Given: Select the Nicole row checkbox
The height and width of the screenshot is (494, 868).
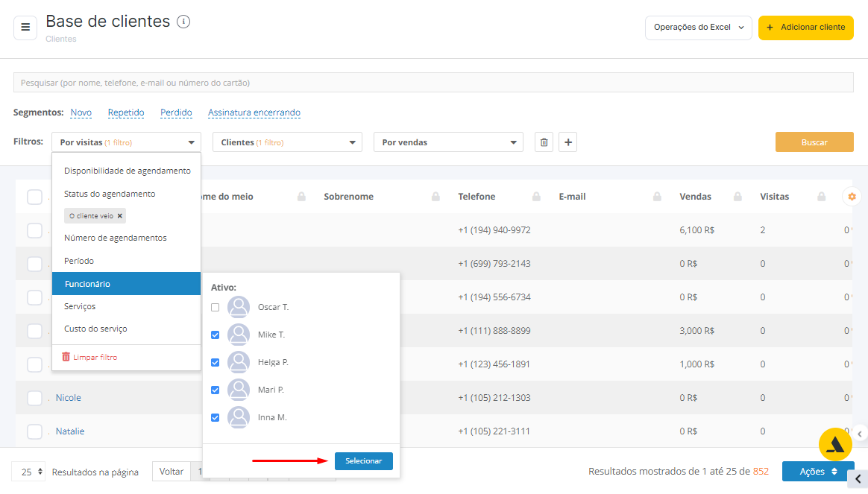Looking at the screenshot, I should coord(34,398).
